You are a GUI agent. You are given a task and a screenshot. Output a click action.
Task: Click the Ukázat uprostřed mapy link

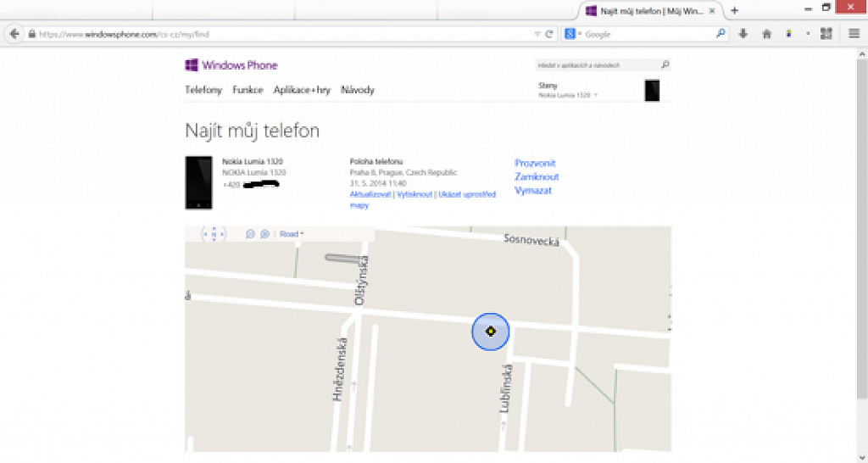pyautogui.click(x=423, y=200)
